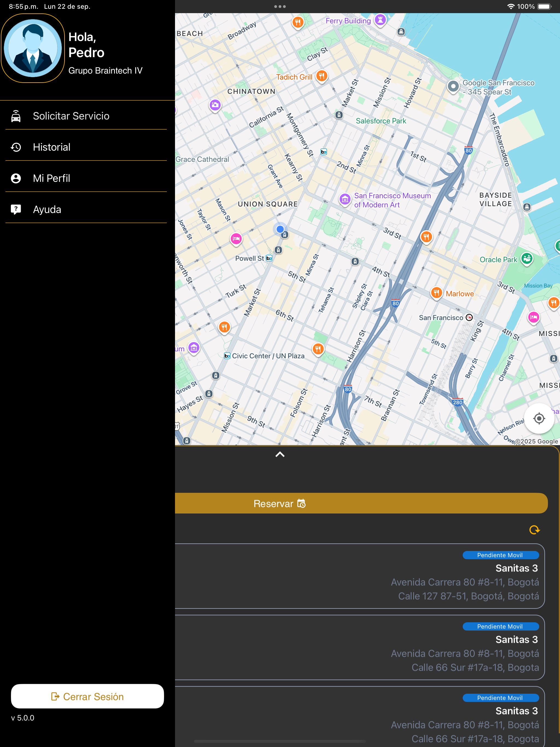Tap the pink hotel marker near Mission Bay

(x=533, y=317)
